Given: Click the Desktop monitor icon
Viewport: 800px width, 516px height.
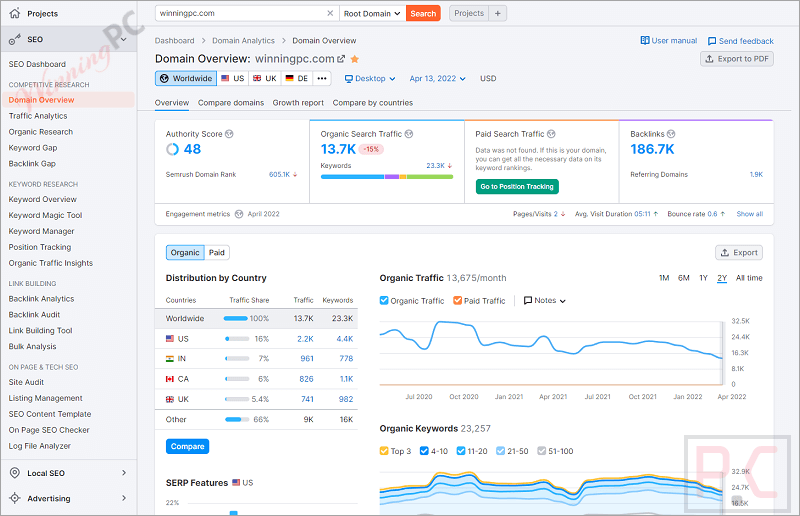Looking at the screenshot, I should point(349,79).
